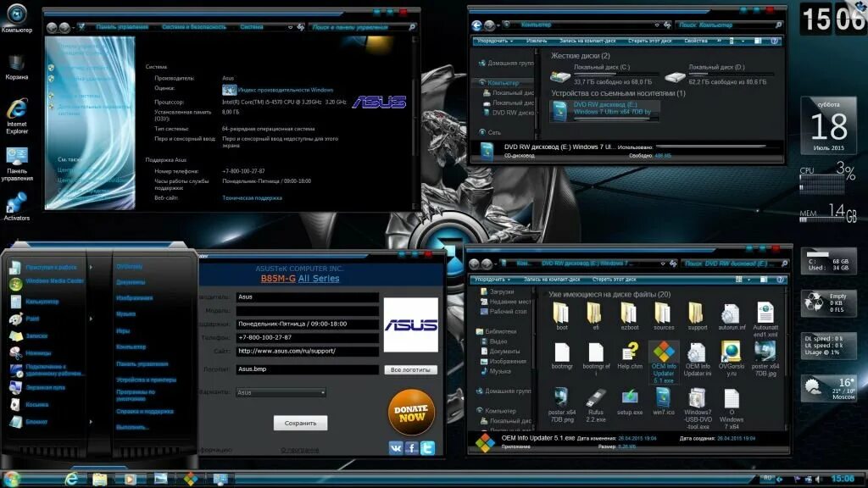Open Панель управления in Start menu
This screenshot has height=488, width=868.
[142, 364]
